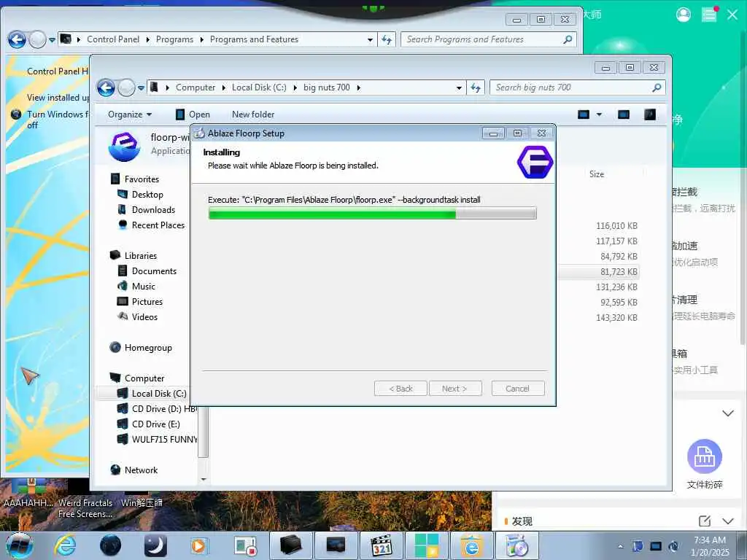747x560 pixels.
Task: Select Homegroup in the navigation pane
Action: tap(148, 348)
